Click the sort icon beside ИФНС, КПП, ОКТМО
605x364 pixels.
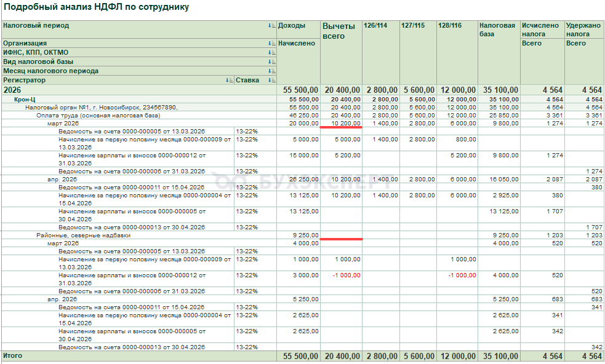(272, 52)
